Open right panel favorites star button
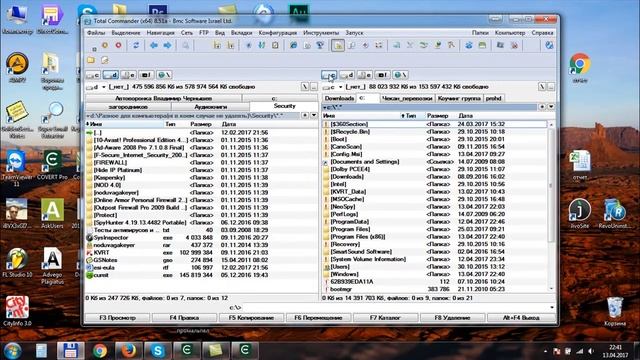The width and height of the screenshot is (640, 360). [542, 107]
